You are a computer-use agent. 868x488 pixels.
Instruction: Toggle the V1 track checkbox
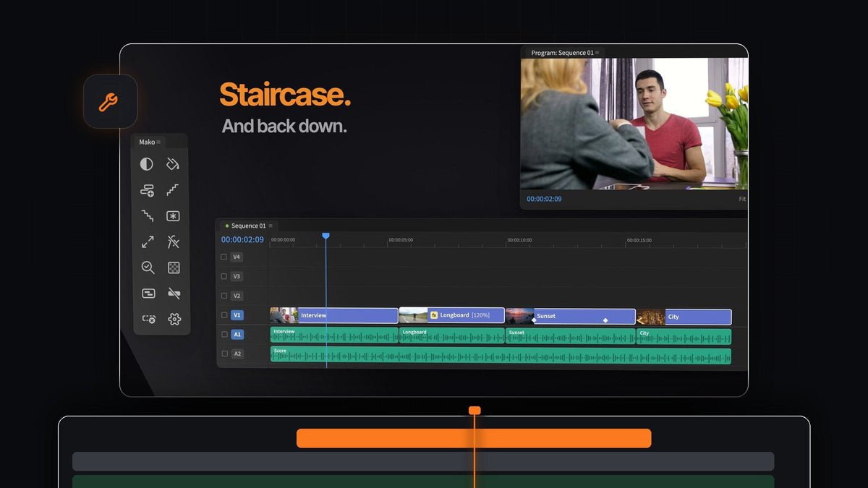[224, 315]
